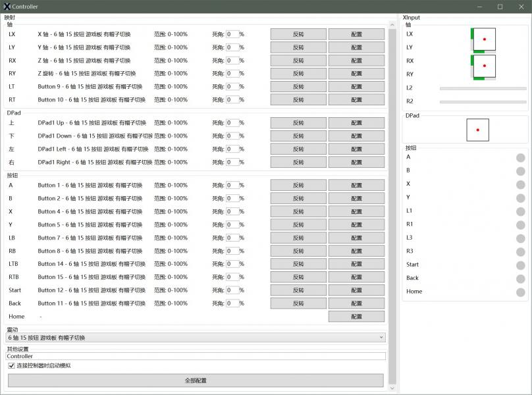The width and height of the screenshot is (532, 395).
Task: Click 配置 button for Home row
Action: click(356, 317)
